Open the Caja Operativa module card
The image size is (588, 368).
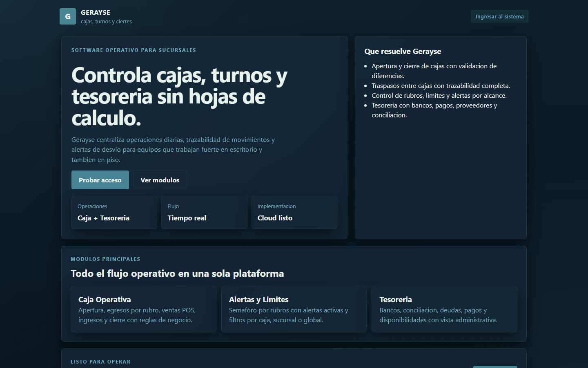click(x=143, y=309)
